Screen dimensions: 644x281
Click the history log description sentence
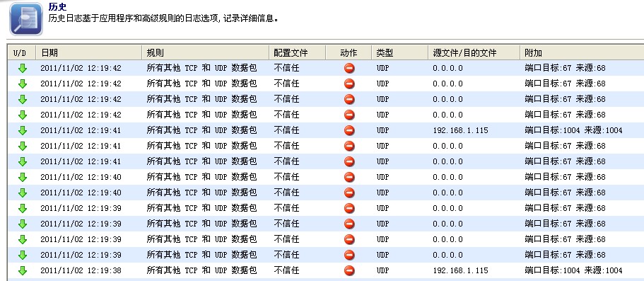[x=163, y=18]
